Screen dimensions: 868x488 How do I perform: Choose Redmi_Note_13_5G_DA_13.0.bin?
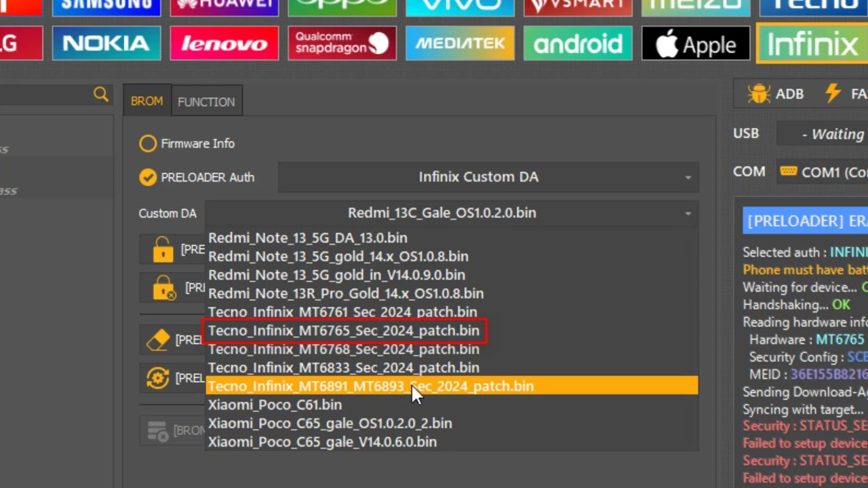(x=452, y=238)
